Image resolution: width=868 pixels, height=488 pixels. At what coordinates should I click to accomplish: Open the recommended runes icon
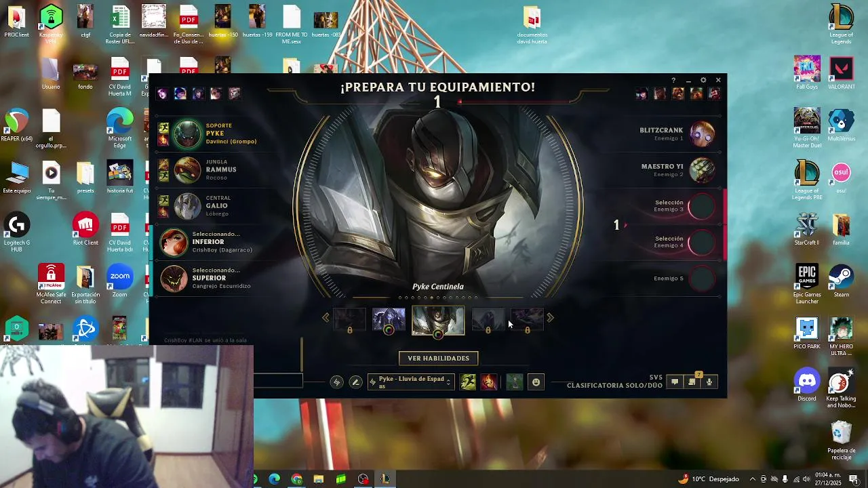(336, 382)
